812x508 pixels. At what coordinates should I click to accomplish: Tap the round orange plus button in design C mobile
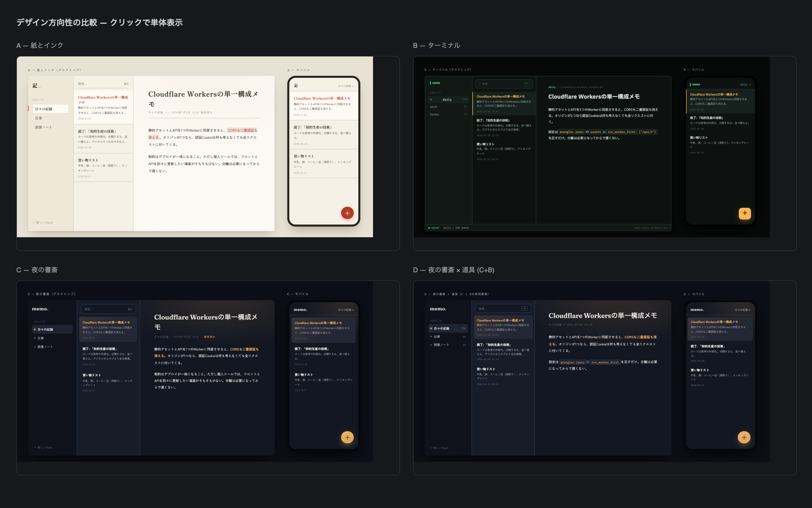pyautogui.click(x=347, y=437)
